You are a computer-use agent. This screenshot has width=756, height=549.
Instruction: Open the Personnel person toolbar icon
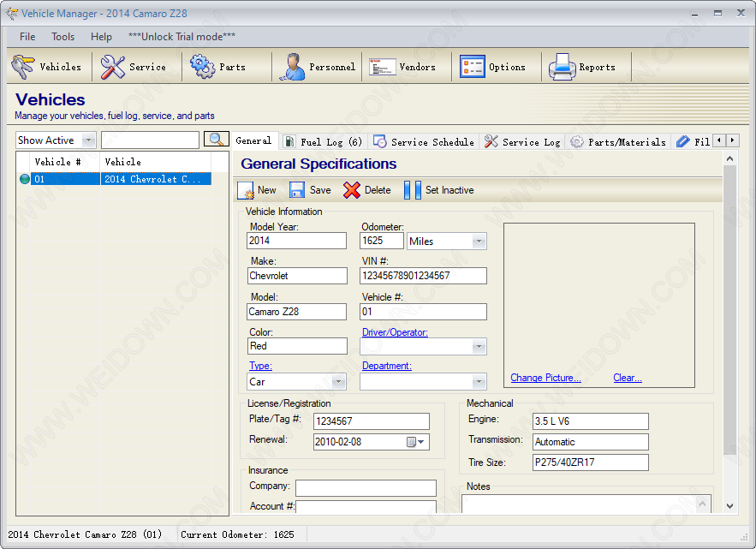pyautogui.click(x=292, y=67)
